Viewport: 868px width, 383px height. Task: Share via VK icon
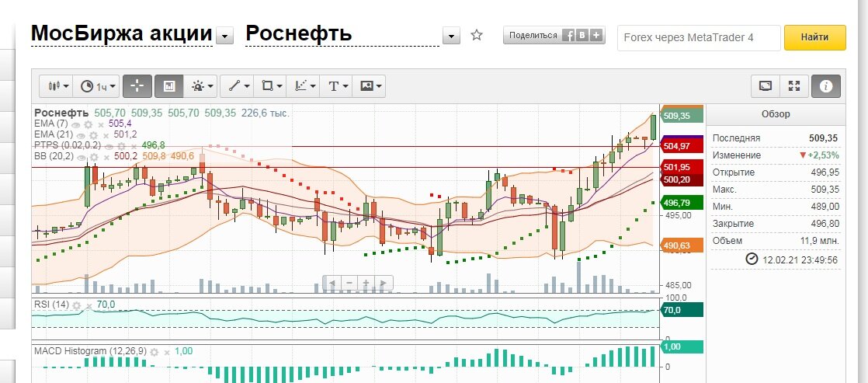pyautogui.click(x=582, y=36)
